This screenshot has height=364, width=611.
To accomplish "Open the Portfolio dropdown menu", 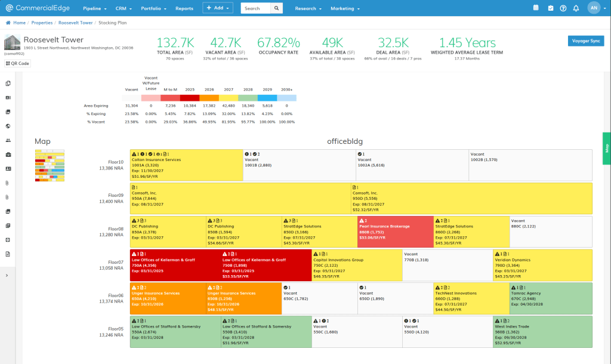I will click(x=153, y=8).
